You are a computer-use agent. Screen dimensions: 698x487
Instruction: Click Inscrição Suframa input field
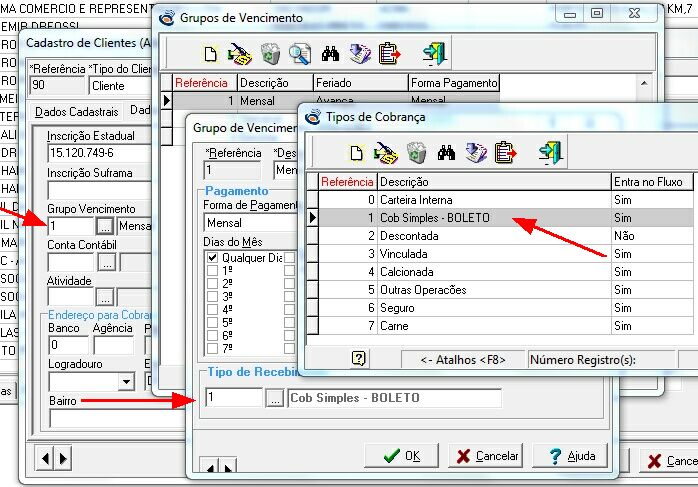pyautogui.click(x=100, y=190)
